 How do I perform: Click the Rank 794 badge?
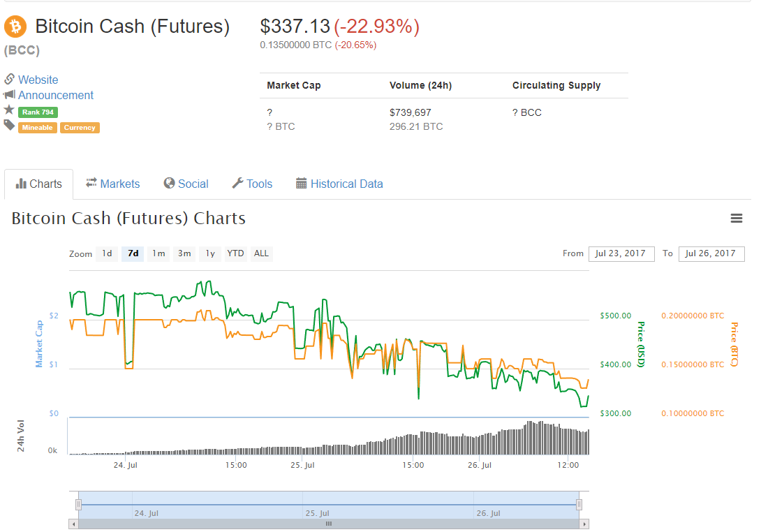coord(38,112)
